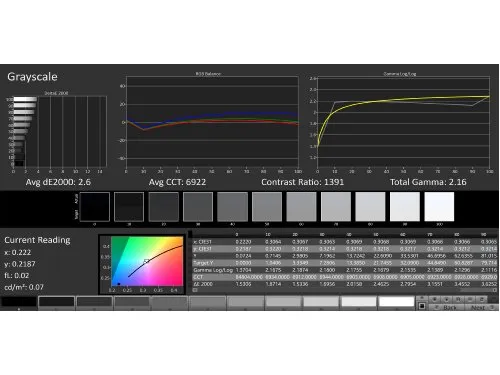Select the white 100% swatch in bottom strip

click(x=396, y=302)
